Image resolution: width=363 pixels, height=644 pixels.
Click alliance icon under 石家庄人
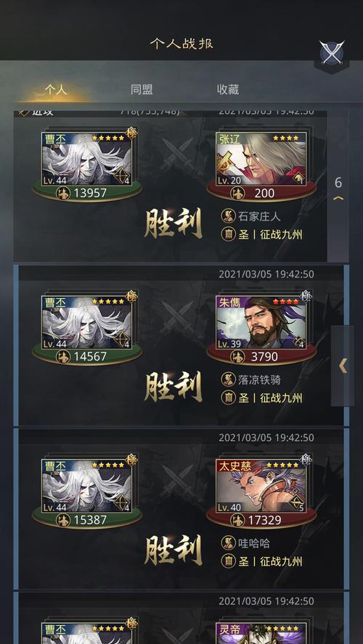point(228,234)
